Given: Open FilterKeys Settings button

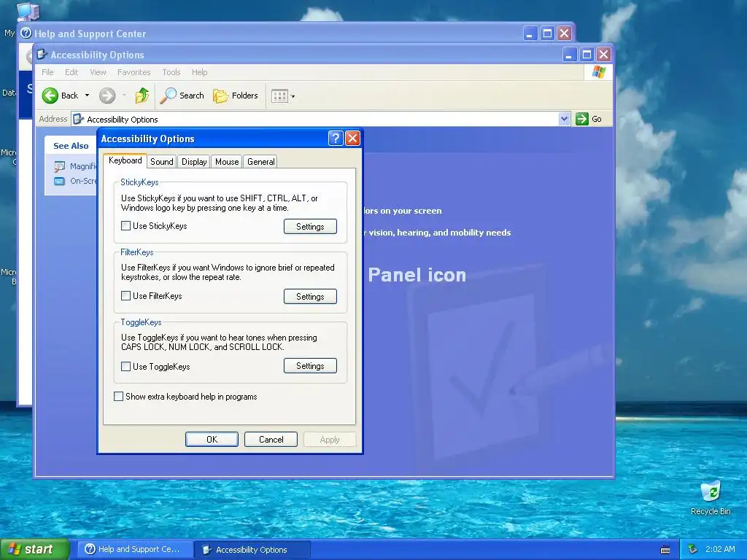Looking at the screenshot, I should [310, 297].
